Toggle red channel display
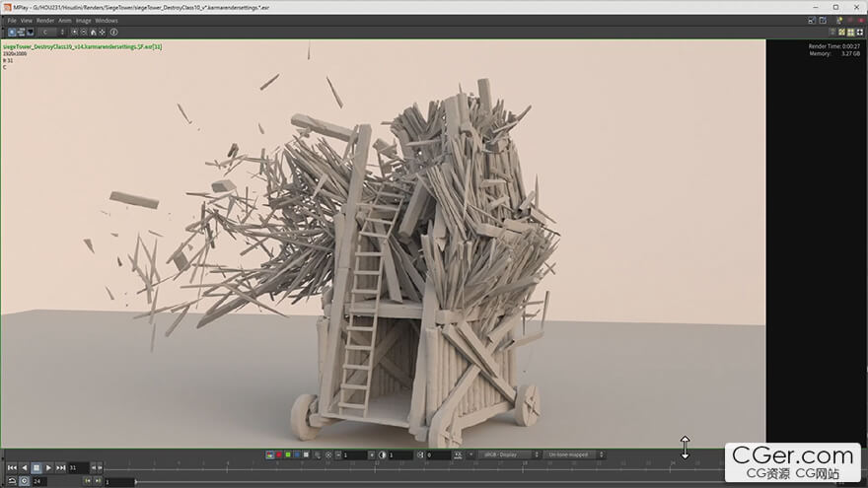868x488 pixels. pos(278,455)
